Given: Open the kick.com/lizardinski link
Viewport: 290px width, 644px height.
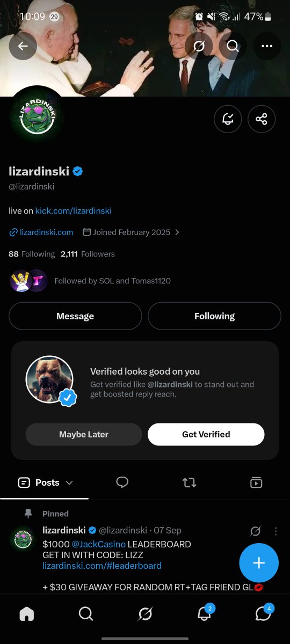Looking at the screenshot, I should pyautogui.click(x=73, y=211).
